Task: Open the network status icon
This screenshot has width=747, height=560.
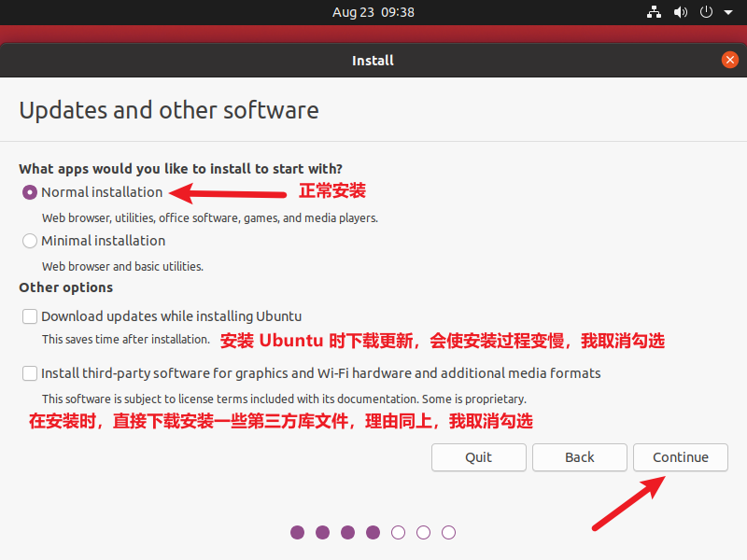Action: [x=654, y=12]
